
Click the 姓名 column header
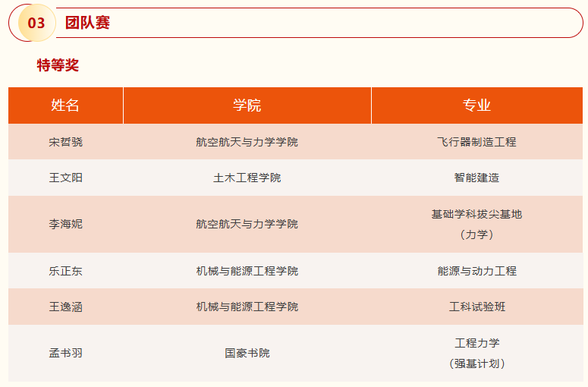(65, 105)
